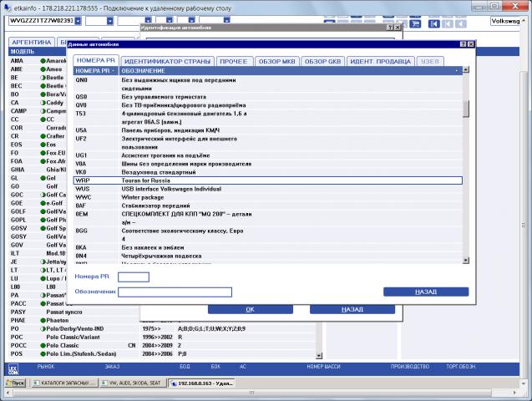This screenshot has height=401, width=532.
Task: Click the Пуск start button
Action: click(16, 383)
